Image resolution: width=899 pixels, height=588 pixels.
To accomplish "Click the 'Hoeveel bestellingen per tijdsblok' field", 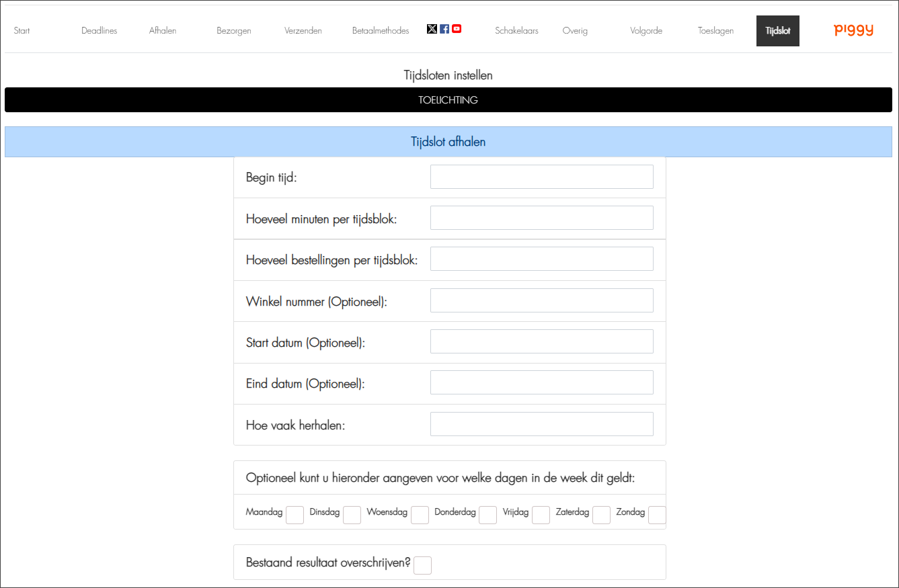I will tap(542, 259).
